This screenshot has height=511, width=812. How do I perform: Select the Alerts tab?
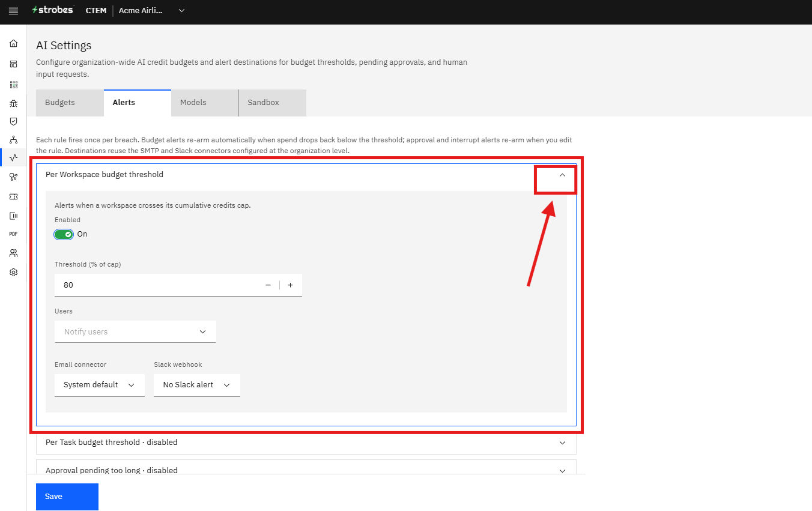pos(138,103)
